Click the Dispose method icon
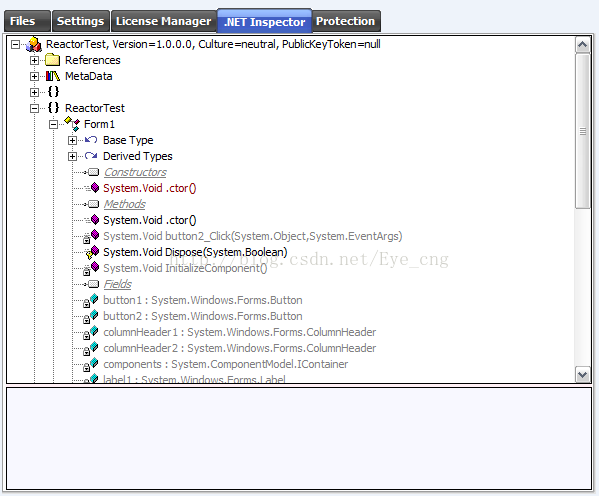This screenshot has width=599, height=496. (92, 253)
